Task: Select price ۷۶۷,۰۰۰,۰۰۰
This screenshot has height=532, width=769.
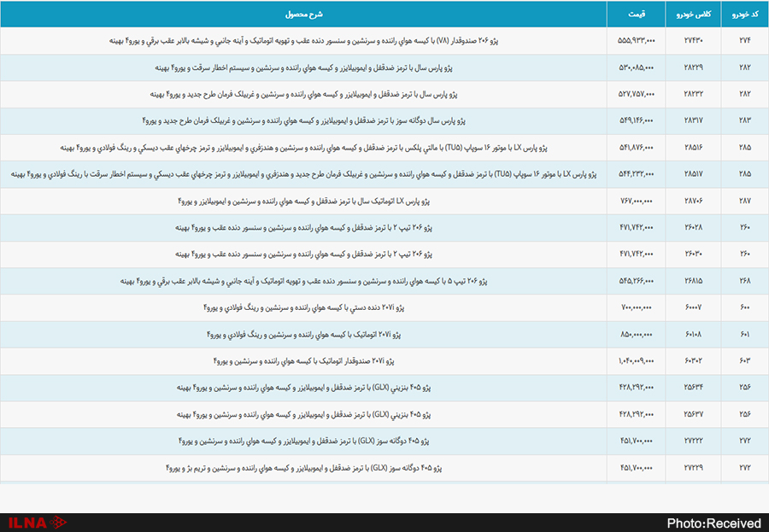Action: (x=636, y=201)
